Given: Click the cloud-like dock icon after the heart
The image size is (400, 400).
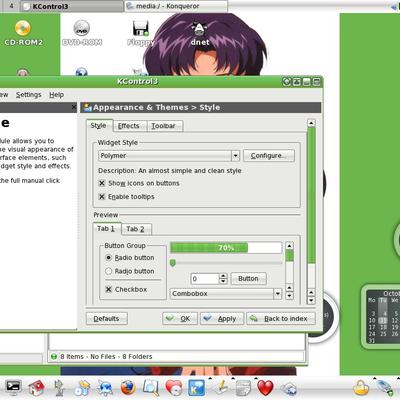Looking at the screenshot, I should coord(289,389).
